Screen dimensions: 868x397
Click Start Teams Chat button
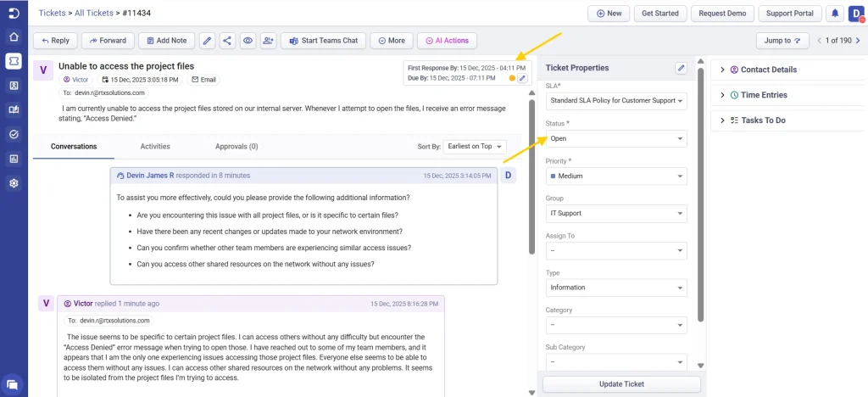(x=323, y=41)
